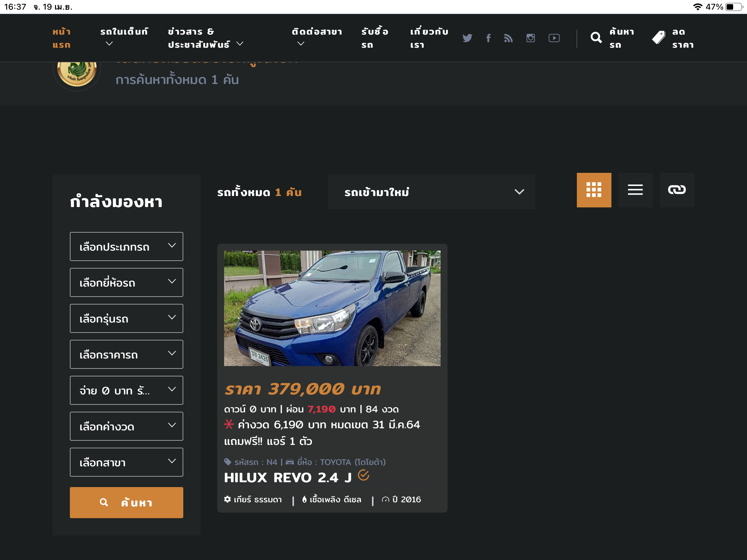Switch to grid view layout
The image size is (747, 560).
pyautogui.click(x=594, y=190)
